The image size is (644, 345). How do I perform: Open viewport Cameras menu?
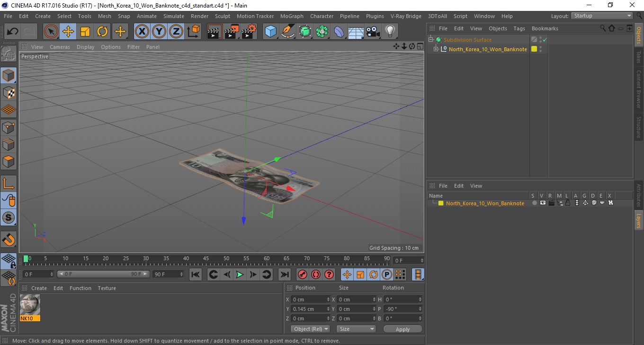click(x=60, y=47)
